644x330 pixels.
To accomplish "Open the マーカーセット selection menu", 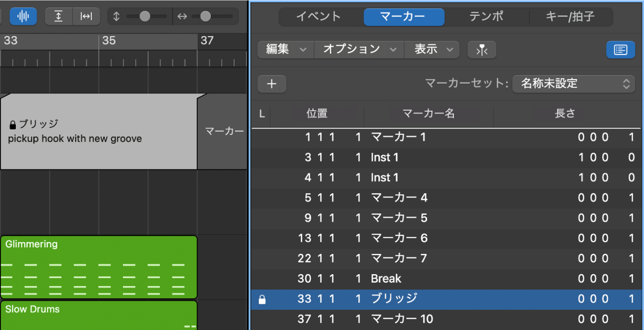I will click(x=573, y=83).
